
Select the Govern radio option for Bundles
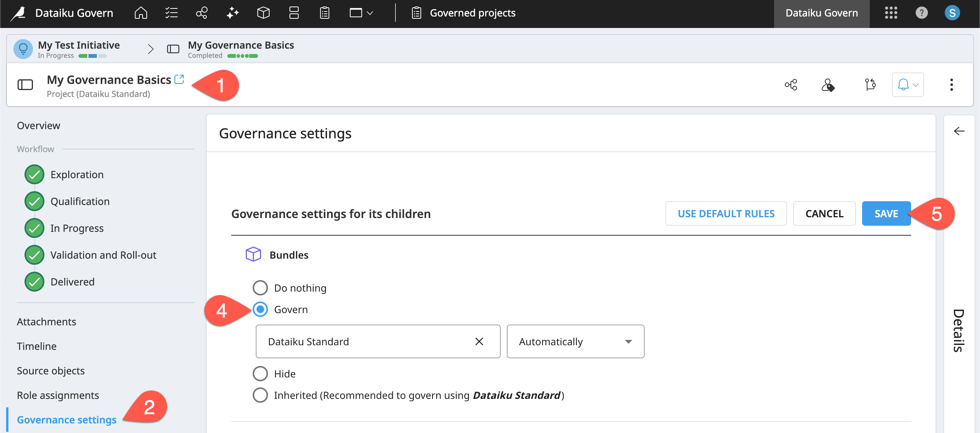click(260, 310)
